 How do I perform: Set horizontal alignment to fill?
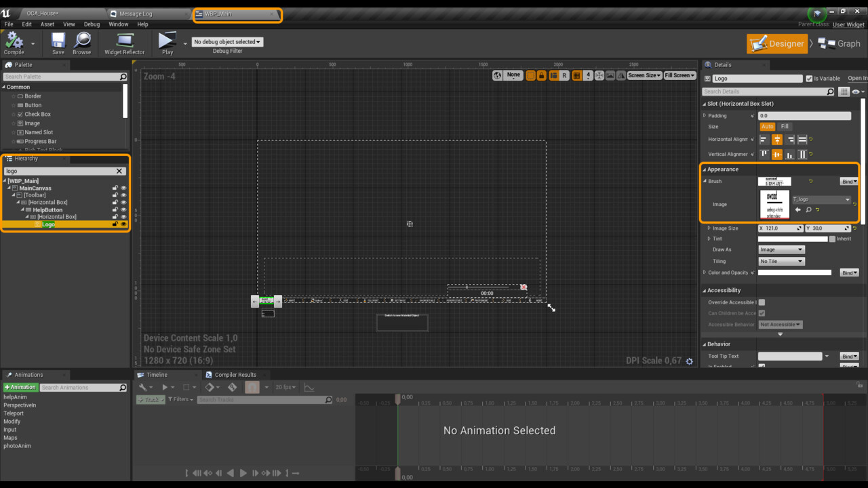[x=802, y=140]
